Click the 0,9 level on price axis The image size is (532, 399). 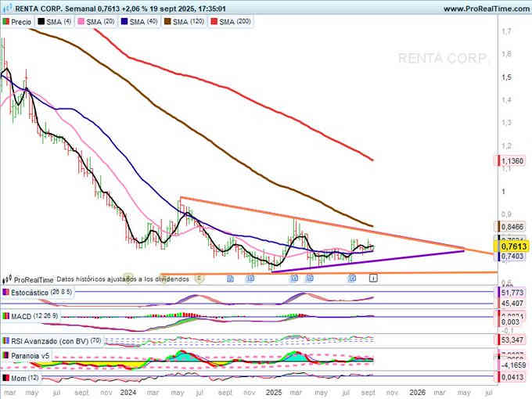coord(506,214)
